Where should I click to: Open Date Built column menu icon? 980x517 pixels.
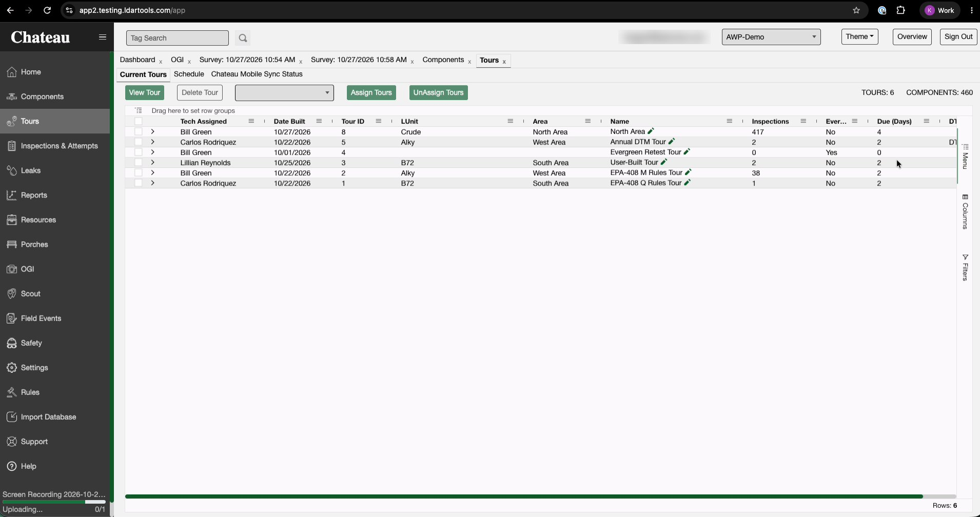pyautogui.click(x=319, y=121)
